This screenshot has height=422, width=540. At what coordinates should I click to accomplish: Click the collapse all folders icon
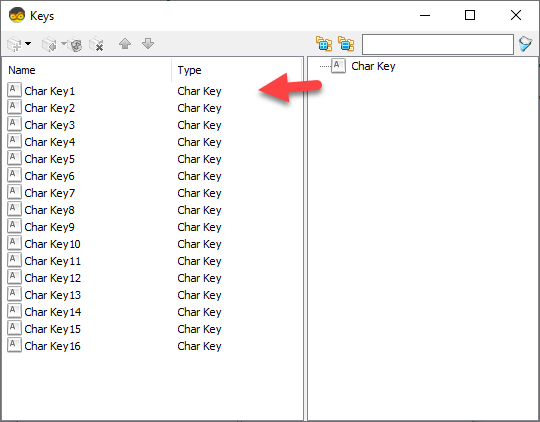click(x=346, y=44)
